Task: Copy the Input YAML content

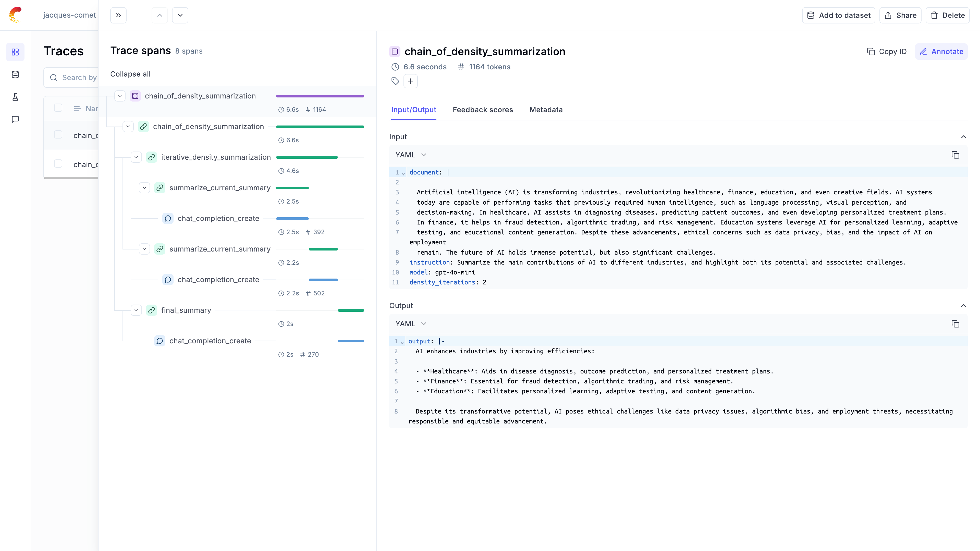Action: [x=955, y=155]
